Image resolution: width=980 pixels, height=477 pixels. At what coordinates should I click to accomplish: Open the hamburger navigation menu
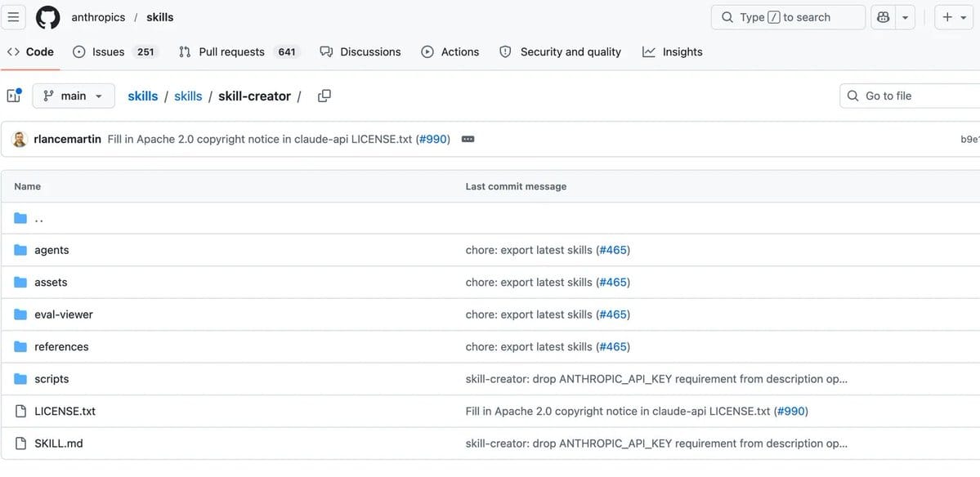[13, 17]
